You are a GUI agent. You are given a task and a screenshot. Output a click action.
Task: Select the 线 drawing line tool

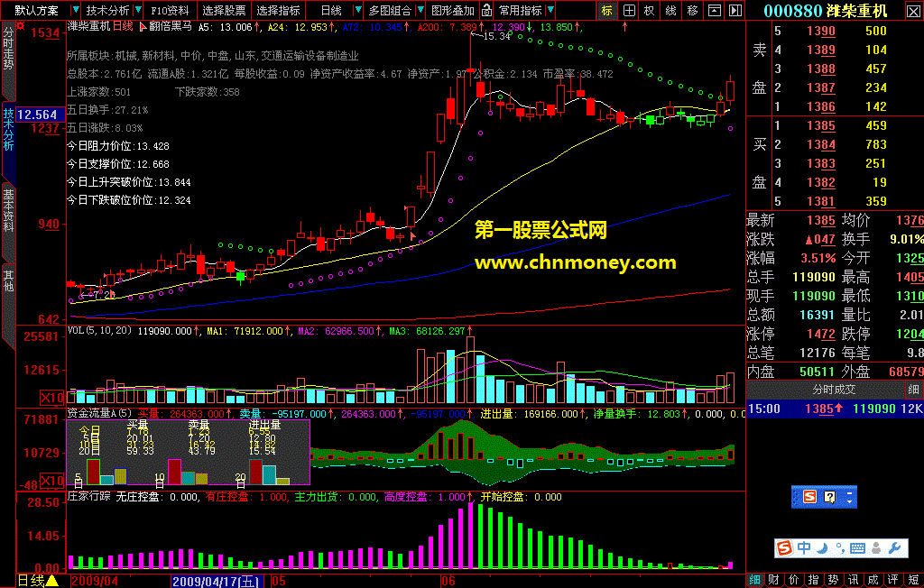coord(670,10)
